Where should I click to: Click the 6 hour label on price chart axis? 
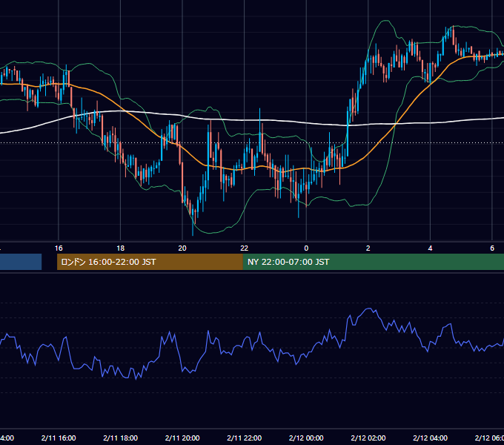tap(492, 248)
